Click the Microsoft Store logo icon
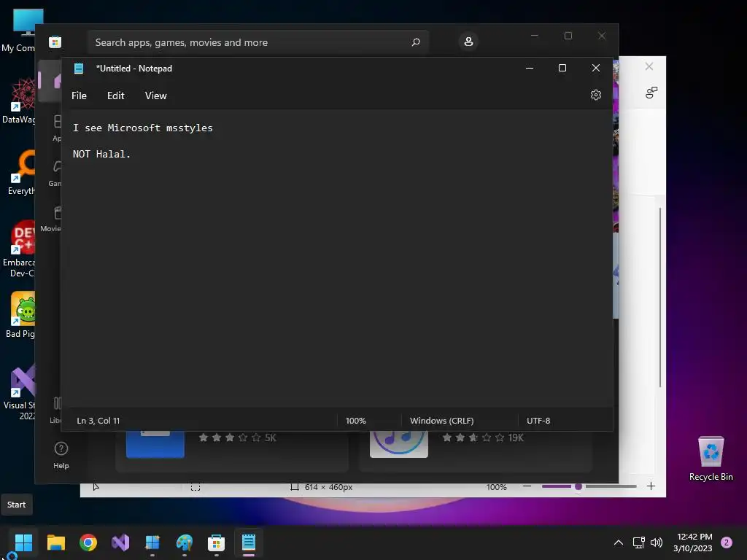Image resolution: width=747 pixels, height=560 pixels. click(x=55, y=42)
